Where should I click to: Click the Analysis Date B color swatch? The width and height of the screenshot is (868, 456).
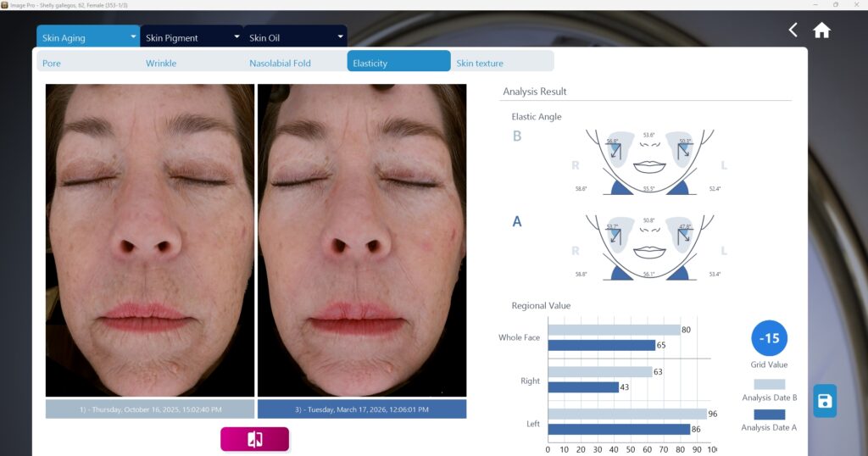point(769,384)
